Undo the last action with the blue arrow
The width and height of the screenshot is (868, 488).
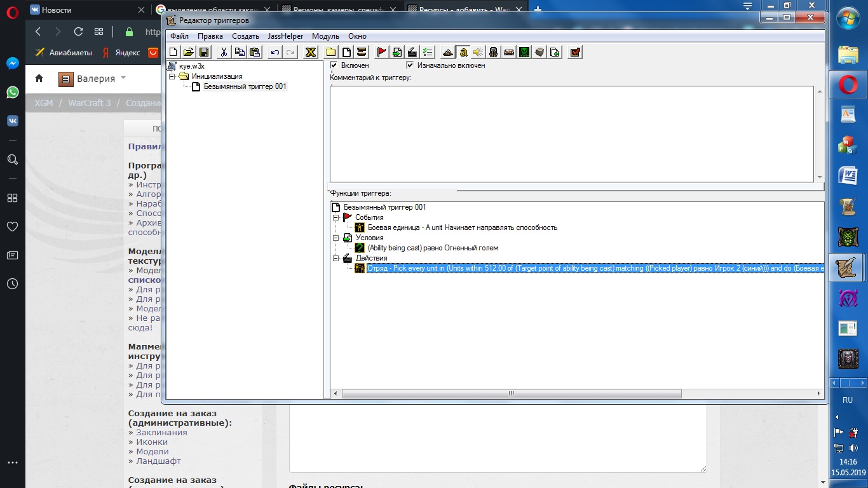point(275,52)
